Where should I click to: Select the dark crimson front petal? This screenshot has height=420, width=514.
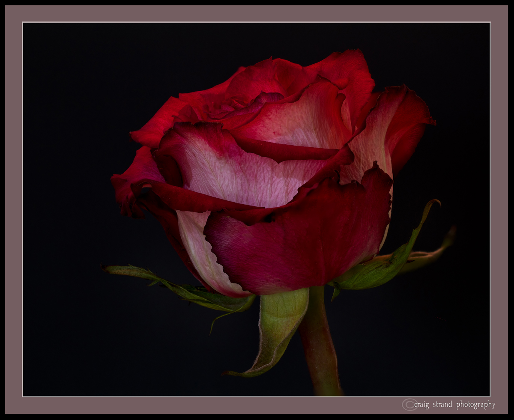coord(300,240)
